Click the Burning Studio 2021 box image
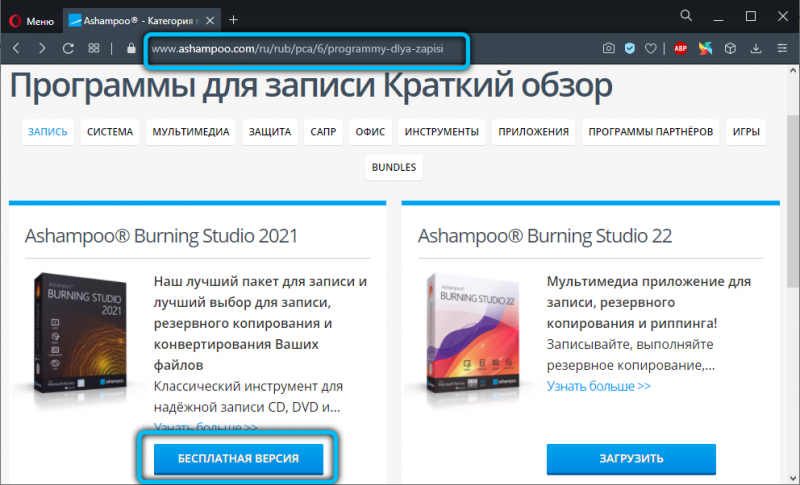Screen dimensions: 800x485 (x=80, y=334)
